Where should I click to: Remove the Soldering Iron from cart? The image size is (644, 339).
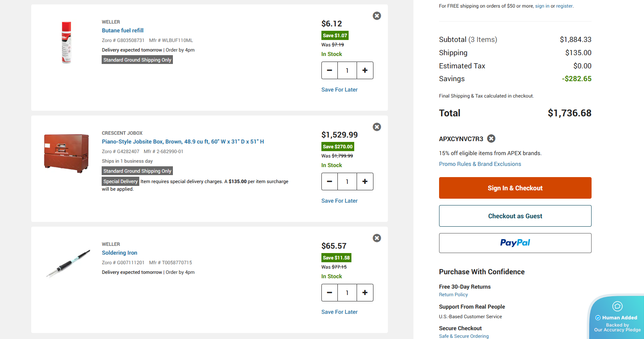(377, 238)
